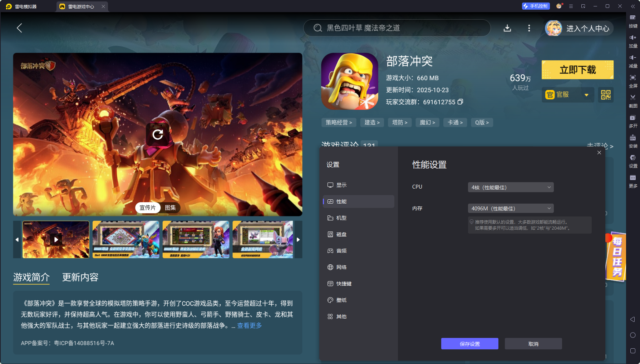Click the user avatar icon

pyautogui.click(x=553, y=28)
